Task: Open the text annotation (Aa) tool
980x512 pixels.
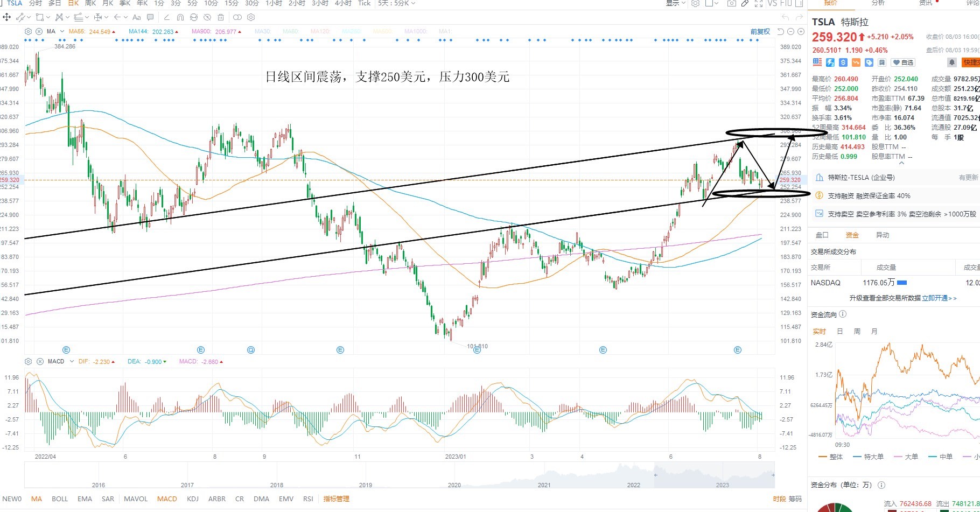Action: click(136, 17)
